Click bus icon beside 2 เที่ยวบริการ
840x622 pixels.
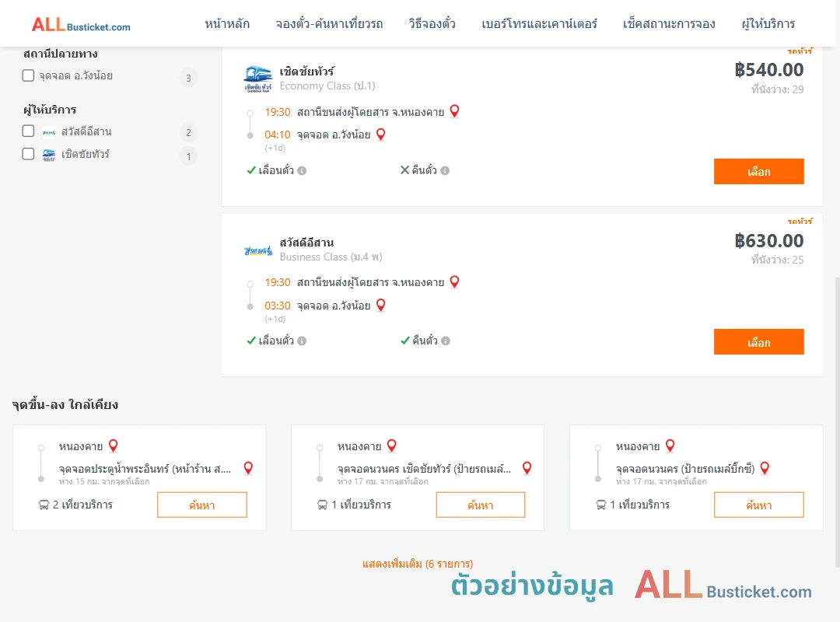44,505
